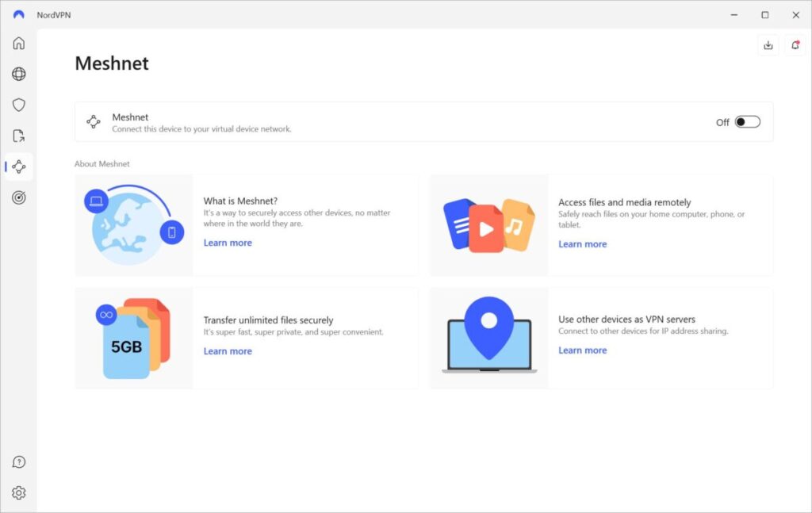Viewport: 812px width, 513px height.
Task: Open the globe servers icon in sidebar
Action: pyautogui.click(x=19, y=74)
